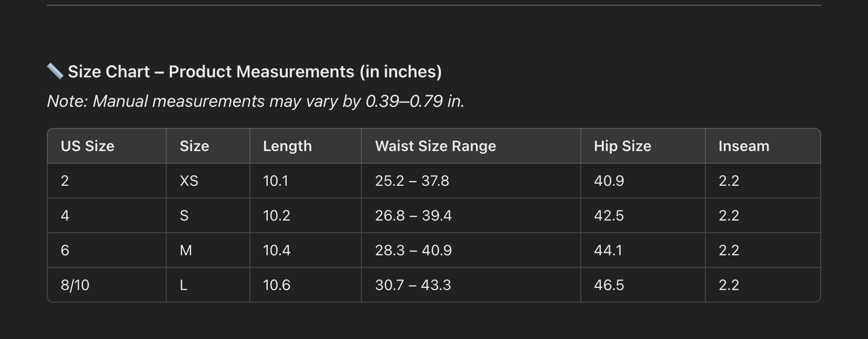The image size is (868, 339).
Task: Select the 10.1 length value
Action: tap(276, 181)
